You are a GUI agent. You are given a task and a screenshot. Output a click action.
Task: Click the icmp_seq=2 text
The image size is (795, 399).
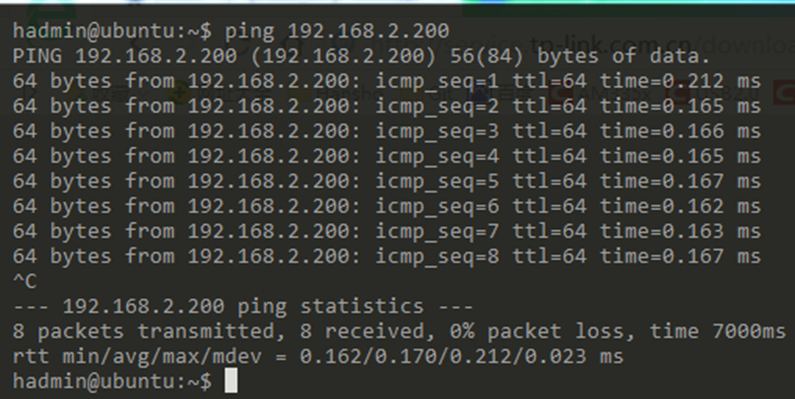click(437, 106)
